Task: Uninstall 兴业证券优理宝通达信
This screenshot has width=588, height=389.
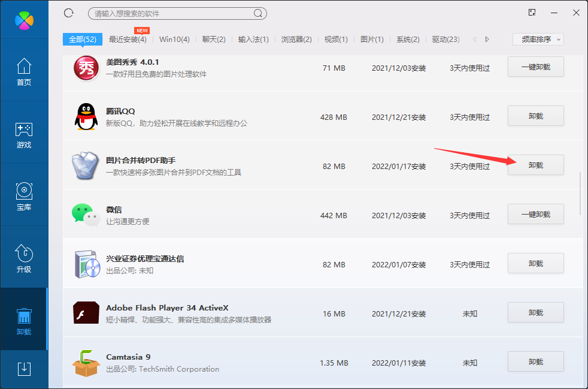Action: tap(536, 263)
